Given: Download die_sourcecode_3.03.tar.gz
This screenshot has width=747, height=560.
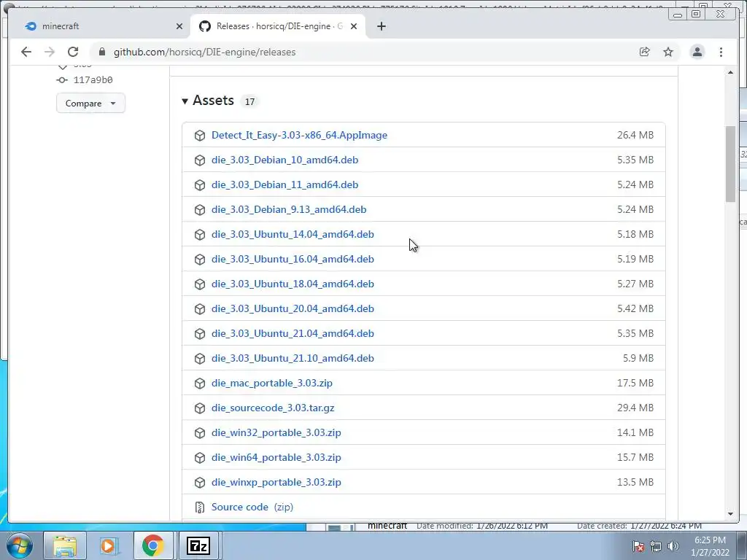Looking at the screenshot, I should coord(273,408).
